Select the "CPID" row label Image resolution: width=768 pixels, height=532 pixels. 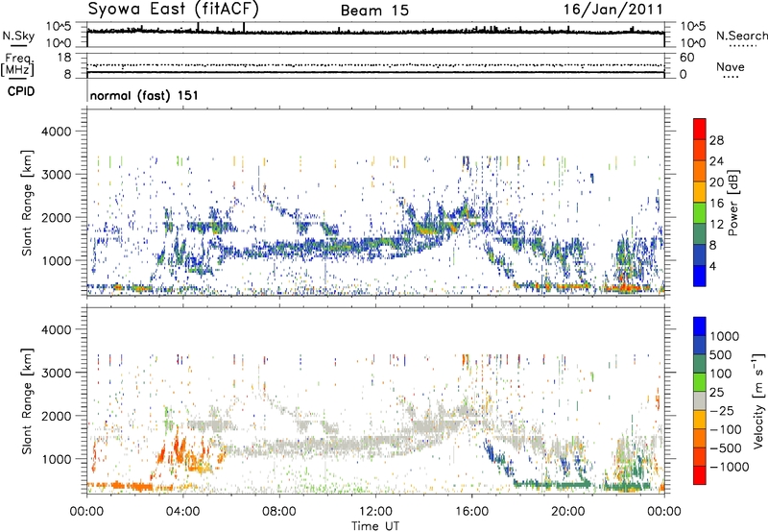click(x=21, y=91)
